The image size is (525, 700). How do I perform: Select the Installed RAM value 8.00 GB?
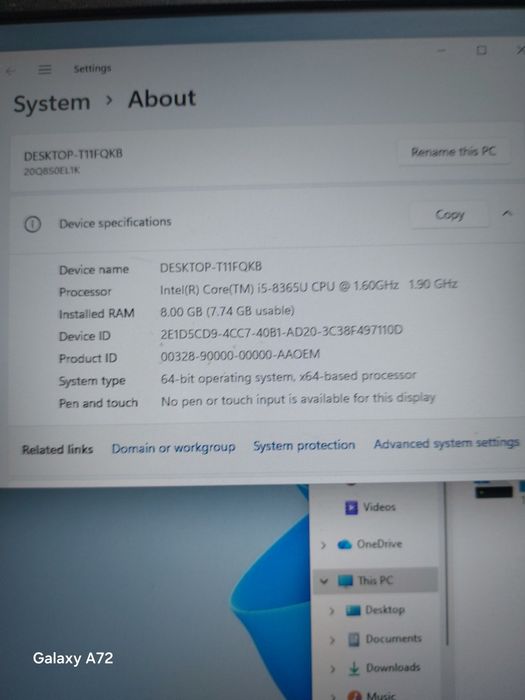coord(227,311)
